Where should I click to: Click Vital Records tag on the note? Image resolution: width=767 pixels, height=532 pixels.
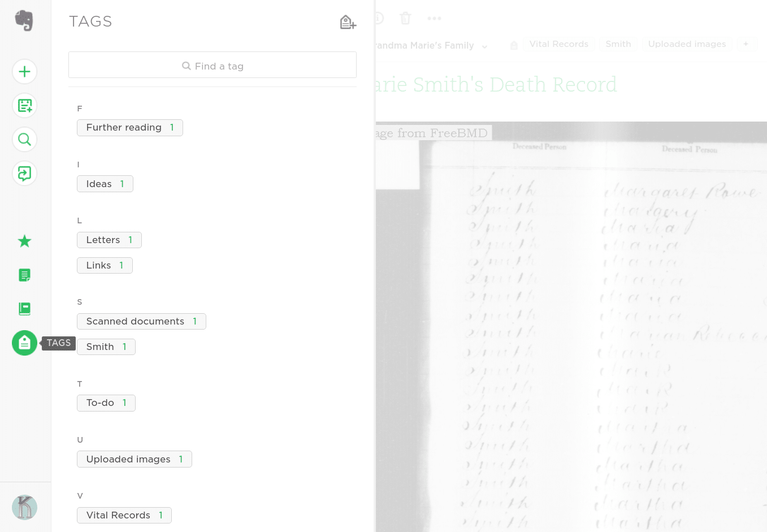(559, 44)
